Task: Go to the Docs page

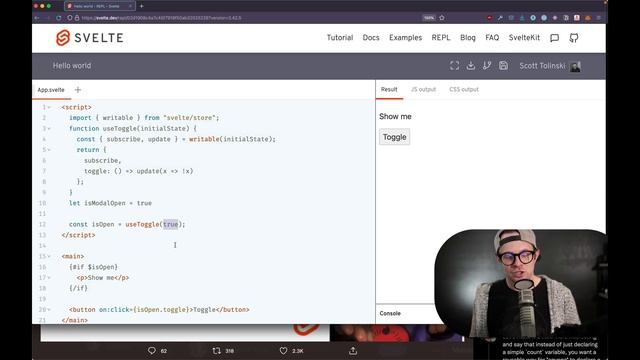Action: 371,38
